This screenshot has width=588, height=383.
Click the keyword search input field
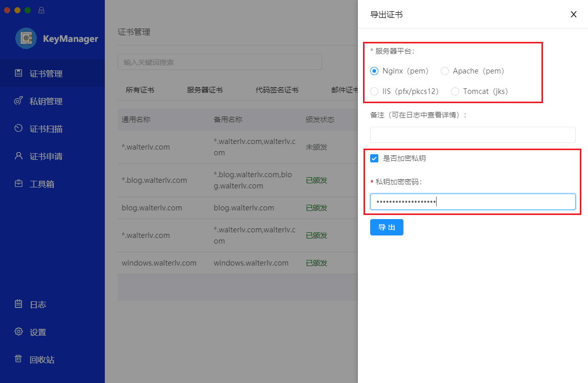click(220, 62)
